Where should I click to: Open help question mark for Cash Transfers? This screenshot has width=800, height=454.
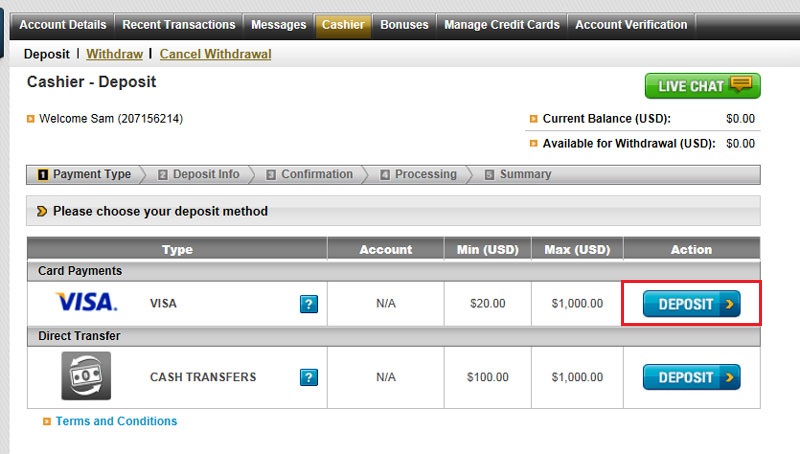point(309,377)
